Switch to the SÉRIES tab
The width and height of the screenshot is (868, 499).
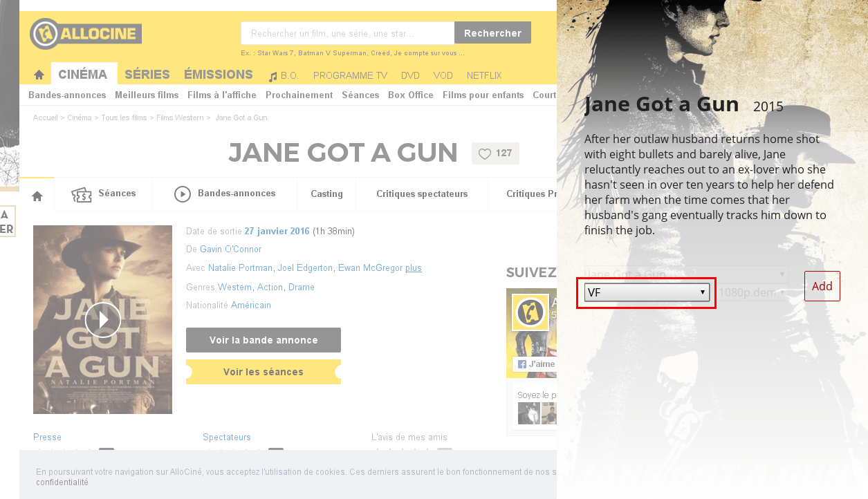pos(147,75)
